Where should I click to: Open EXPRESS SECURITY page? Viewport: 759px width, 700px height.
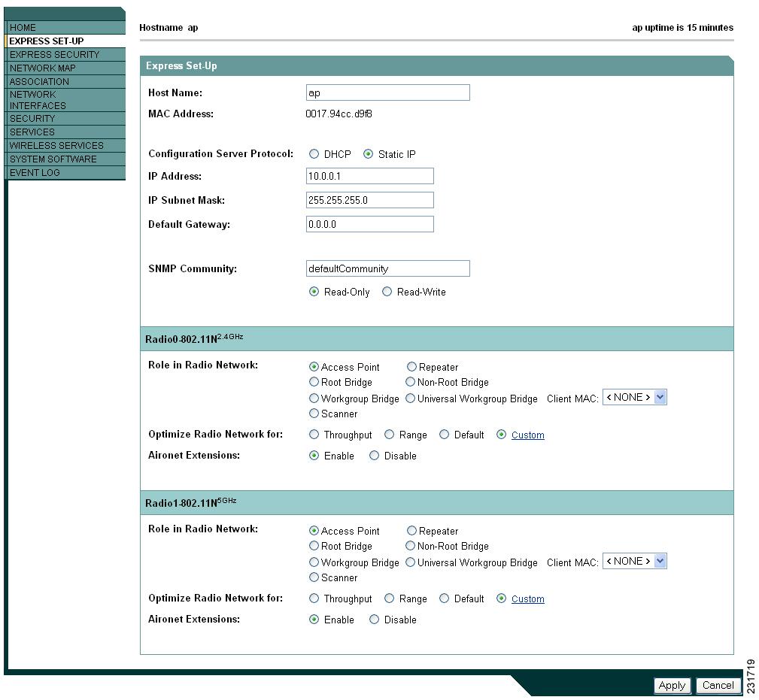point(65,55)
